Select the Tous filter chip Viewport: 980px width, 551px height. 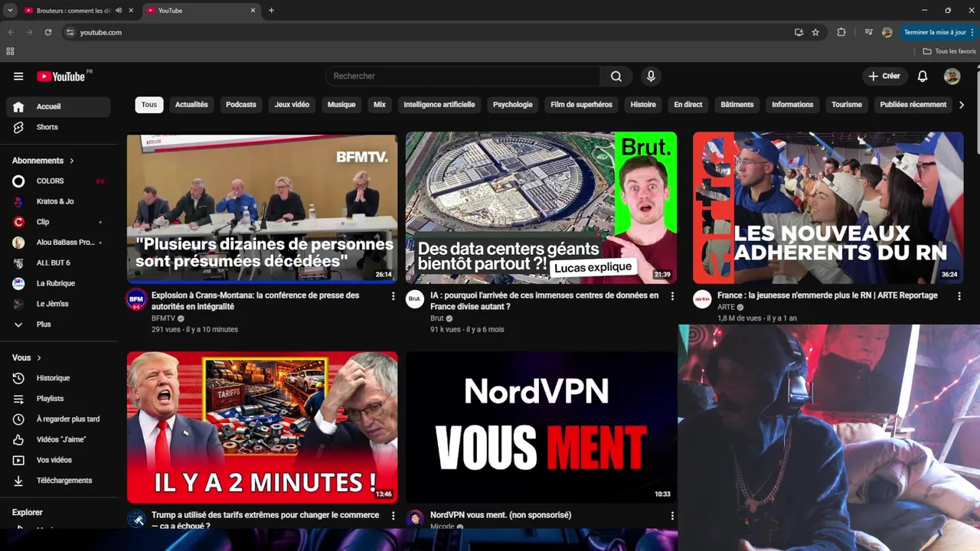click(x=149, y=105)
